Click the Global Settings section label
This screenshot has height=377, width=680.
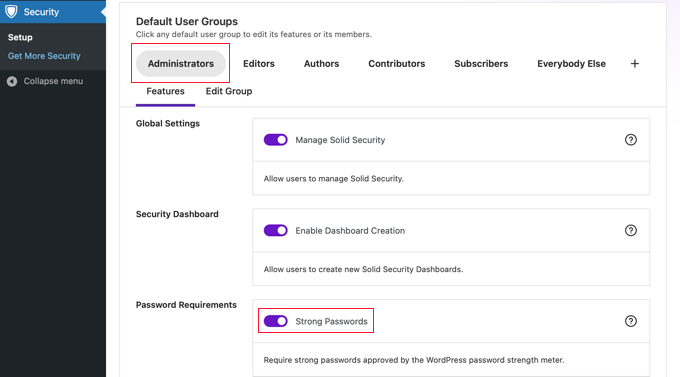(168, 124)
